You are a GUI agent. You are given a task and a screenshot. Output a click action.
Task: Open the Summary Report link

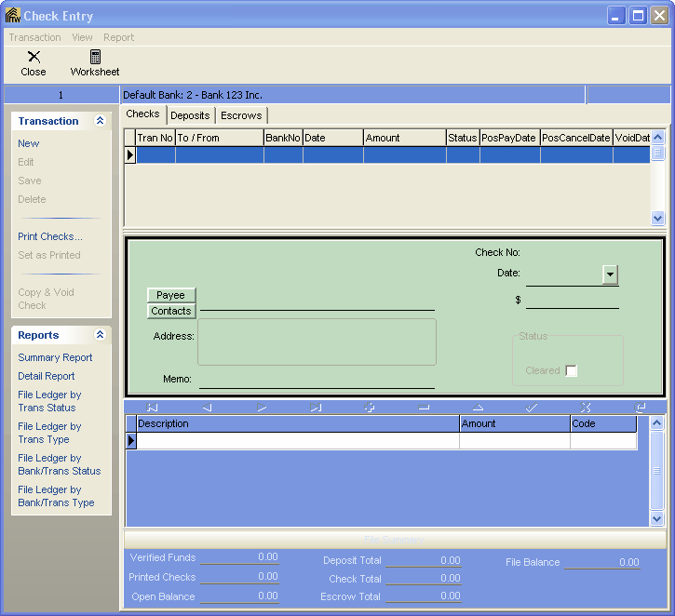(x=55, y=357)
